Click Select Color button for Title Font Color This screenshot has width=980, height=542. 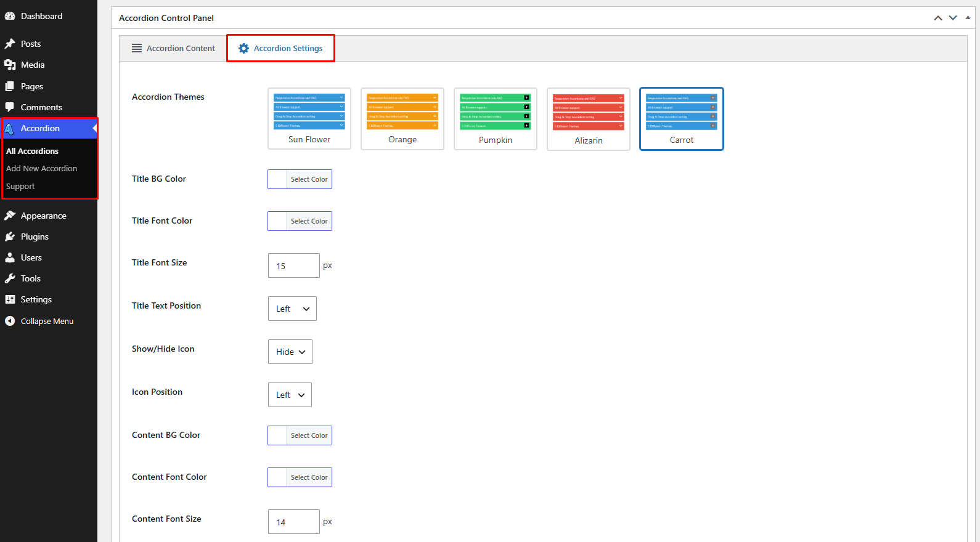point(309,221)
